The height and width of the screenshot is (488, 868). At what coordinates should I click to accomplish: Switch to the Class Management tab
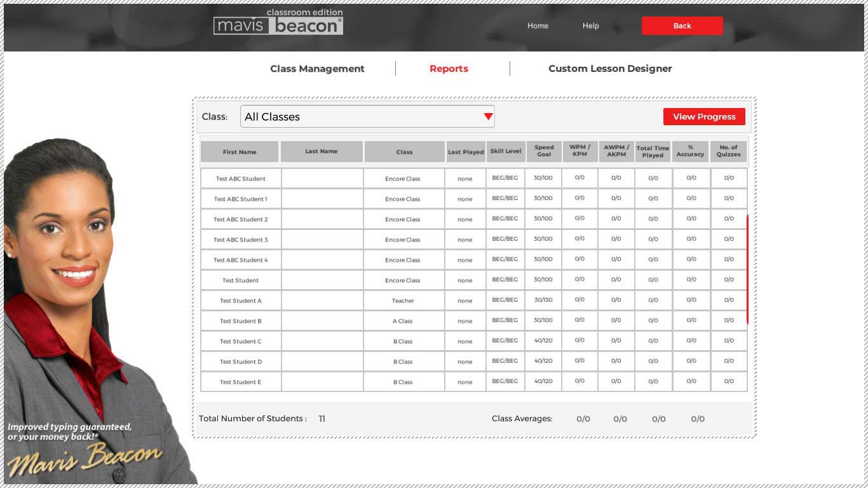click(317, 69)
